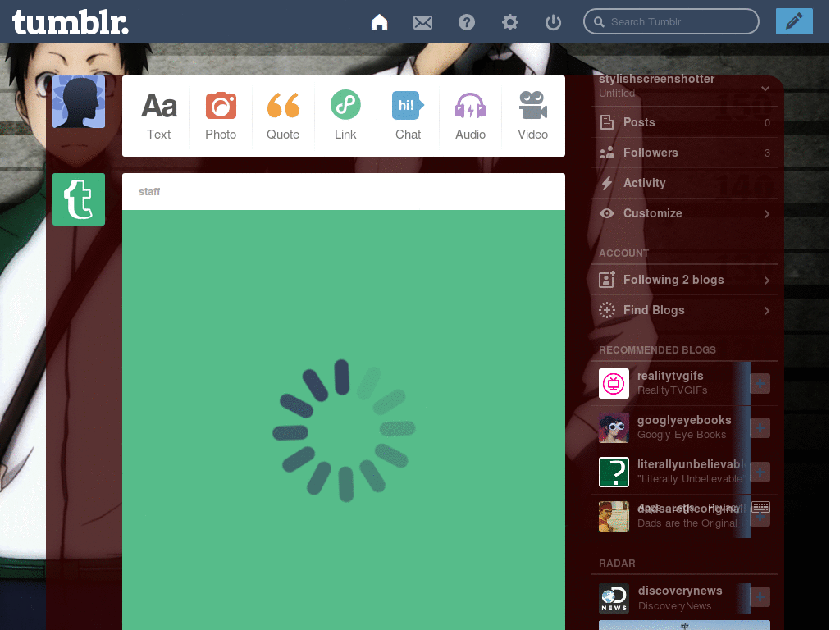Create a new Text post
The image size is (840, 630).
(159, 116)
